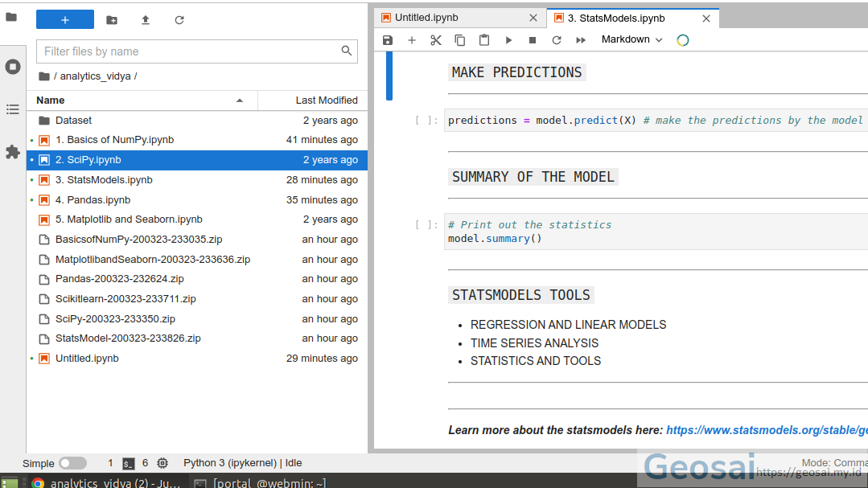Paste cell from the clipboard
Viewport: 868px width, 488px height.
point(483,39)
